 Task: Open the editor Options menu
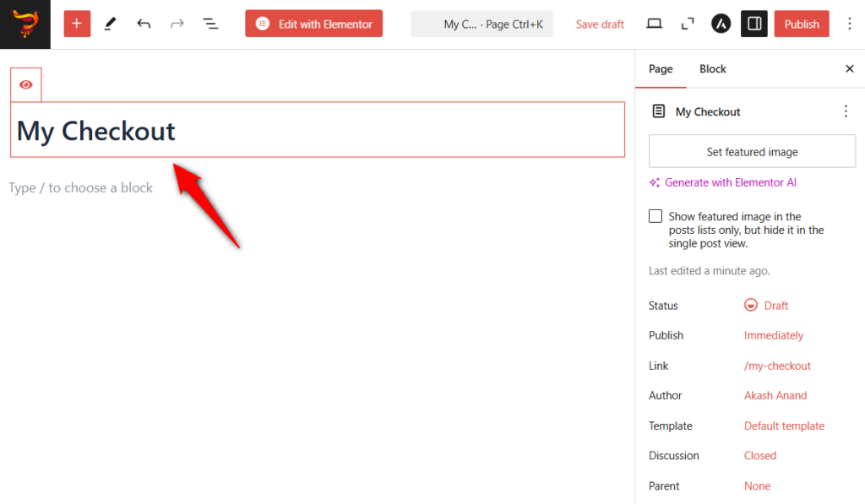[x=850, y=23]
